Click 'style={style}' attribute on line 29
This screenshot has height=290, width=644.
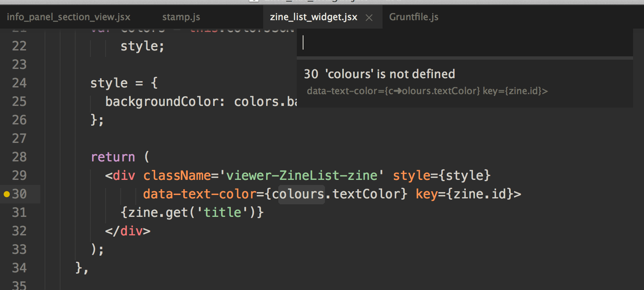point(442,175)
